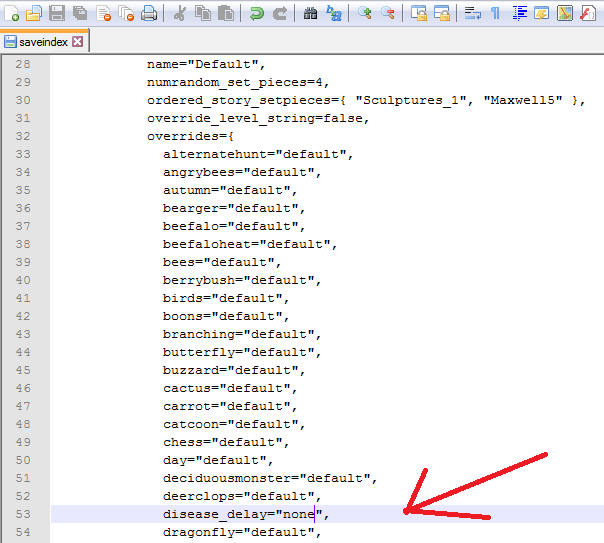Click the deerclops="default" line
This screenshot has height=543, width=604.
[x=242, y=496]
